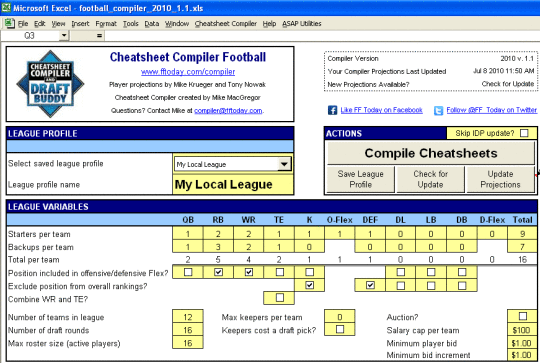Image resolution: width=540 pixels, height=363 pixels.
Task: Select the Number of draft rounds cell
Action: point(188,330)
